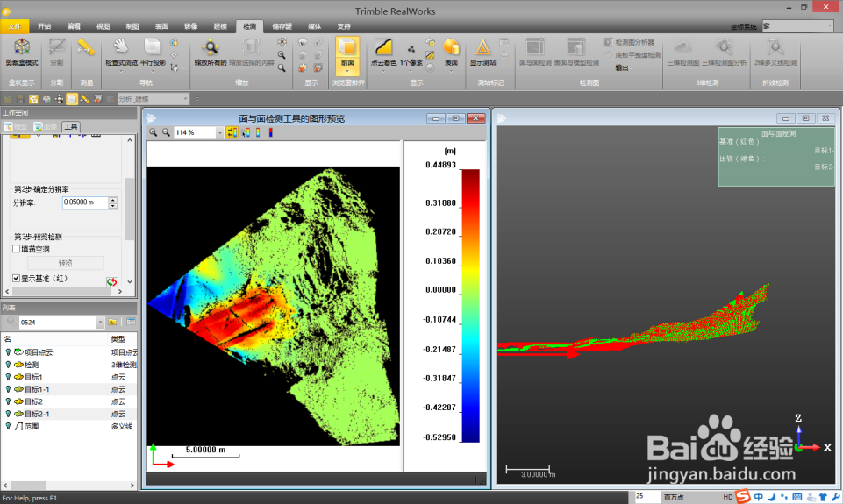Toggle the yellow swap icon in preview toolbar
Screen dimensions: 843x504
coord(232,132)
